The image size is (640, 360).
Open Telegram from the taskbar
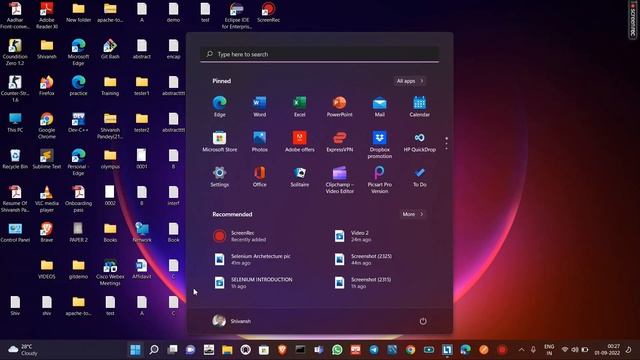pos(374,349)
